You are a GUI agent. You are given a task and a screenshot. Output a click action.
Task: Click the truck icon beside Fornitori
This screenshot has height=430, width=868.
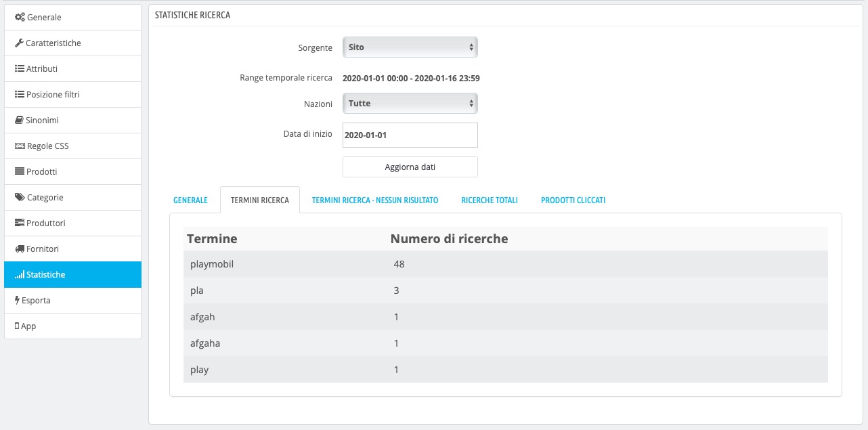coord(20,249)
